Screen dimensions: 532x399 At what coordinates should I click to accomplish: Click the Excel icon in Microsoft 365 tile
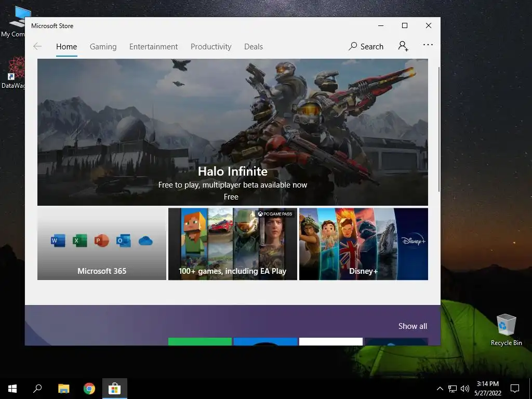[x=79, y=241]
